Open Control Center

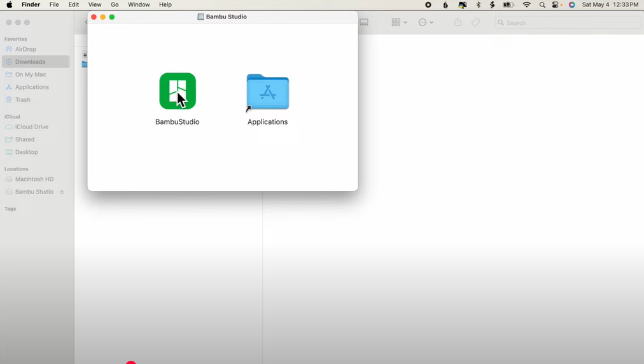point(556,5)
